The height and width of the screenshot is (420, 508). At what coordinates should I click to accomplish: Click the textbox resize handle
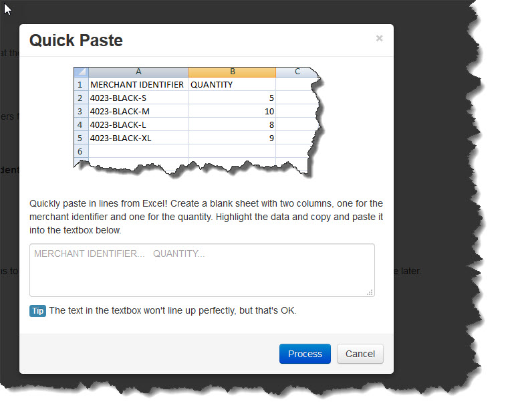click(x=370, y=292)
